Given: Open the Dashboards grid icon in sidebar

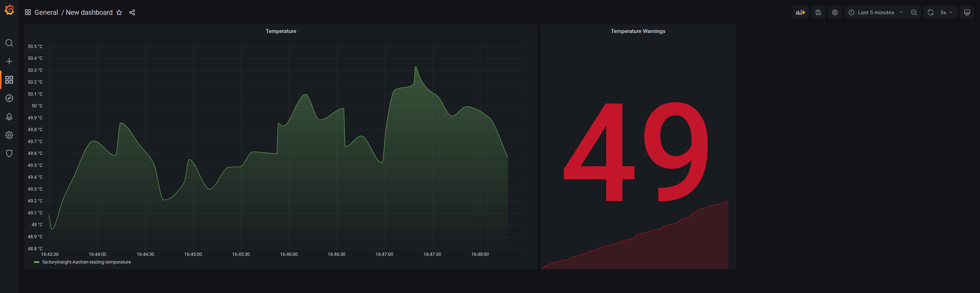Looking at the screenshot, I should (x=9, y=80).
